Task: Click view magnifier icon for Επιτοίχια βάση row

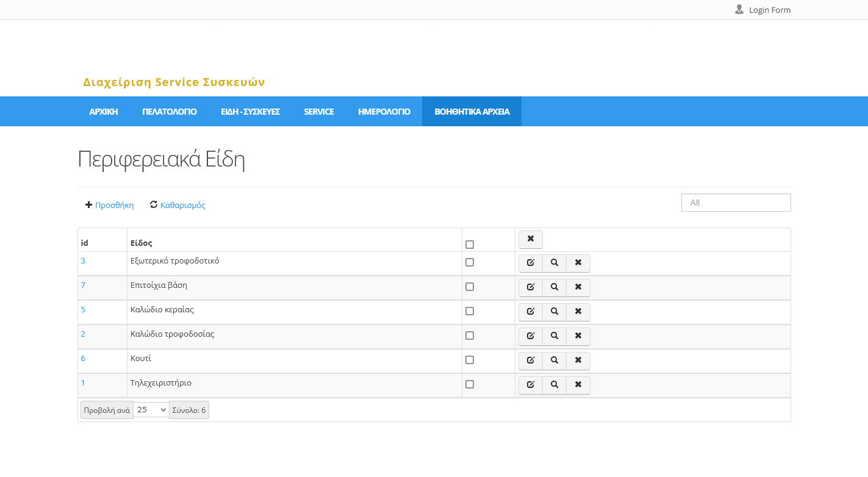Action: (554, 287)
